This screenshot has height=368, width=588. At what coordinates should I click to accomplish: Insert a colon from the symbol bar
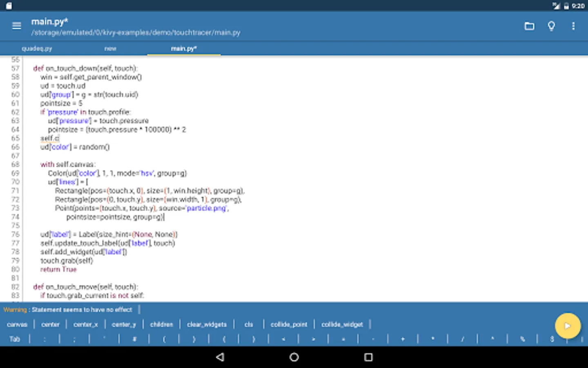[45, 339]
